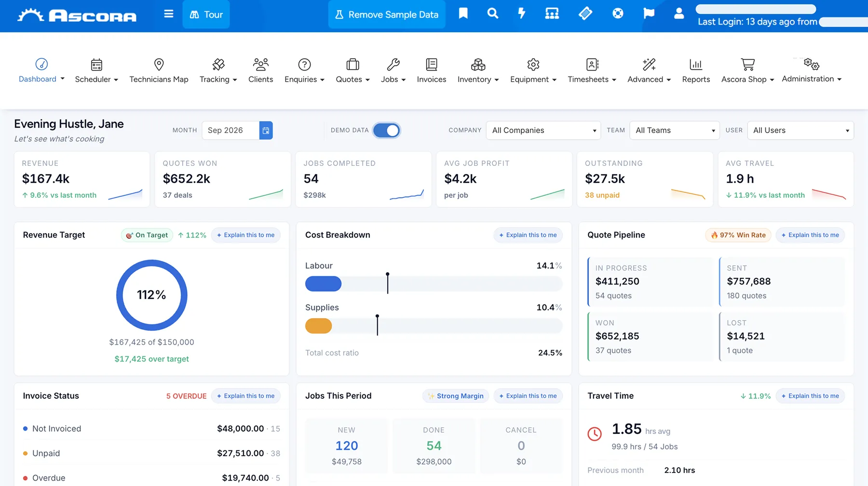The image size is (868, 486).
Task: Open the All Teams dropdown
Action: click(x=674, y=130)
